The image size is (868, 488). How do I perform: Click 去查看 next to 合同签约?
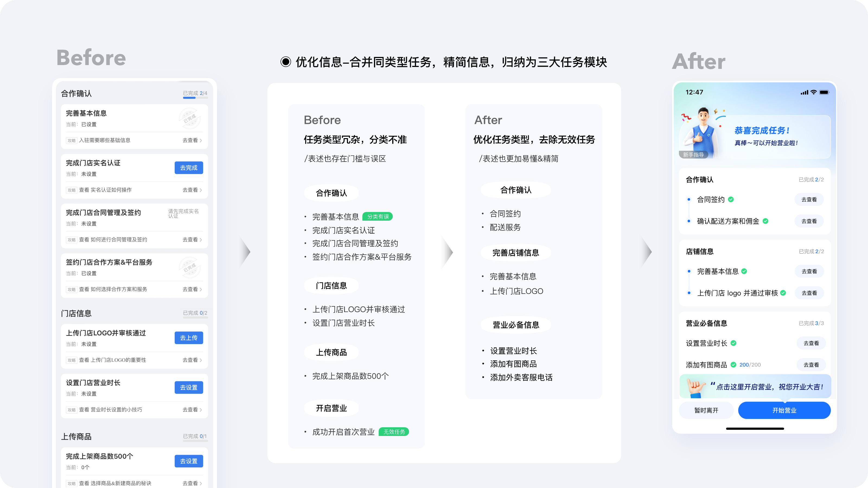[x=809, y=199]
